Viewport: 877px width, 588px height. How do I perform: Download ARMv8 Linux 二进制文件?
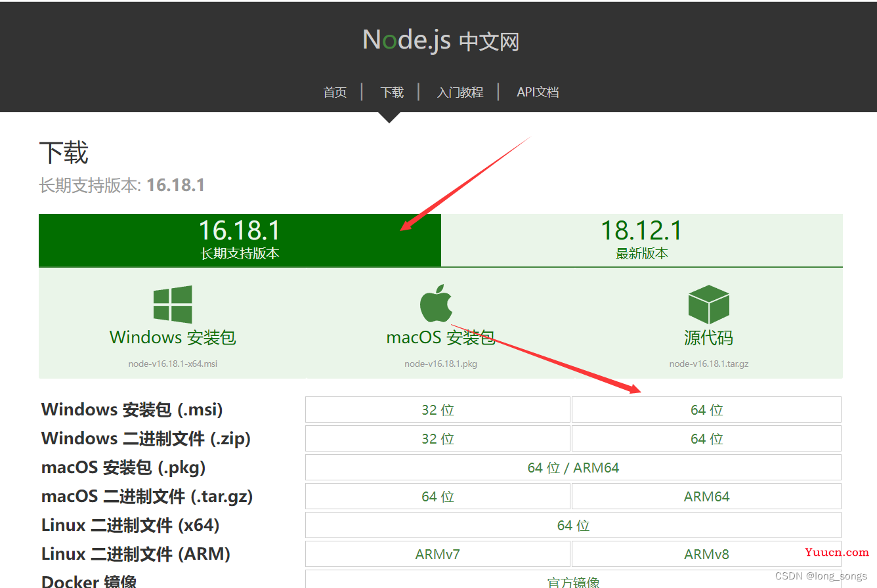click(706, 554)
